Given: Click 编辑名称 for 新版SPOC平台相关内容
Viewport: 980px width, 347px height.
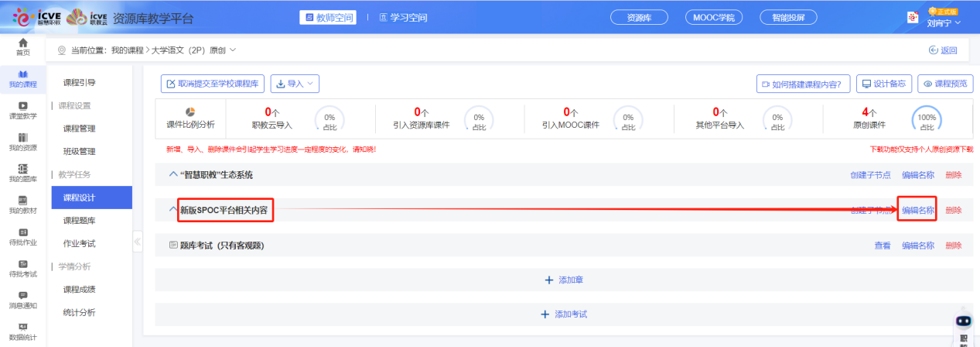Looking at the screenshot, I should click(917, 210).
